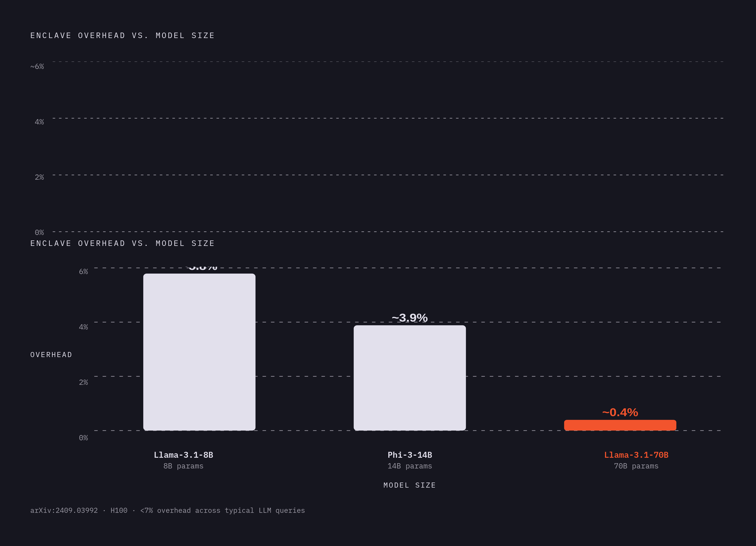
Task: Click the 8B params caption
Action: click(183, 466)
